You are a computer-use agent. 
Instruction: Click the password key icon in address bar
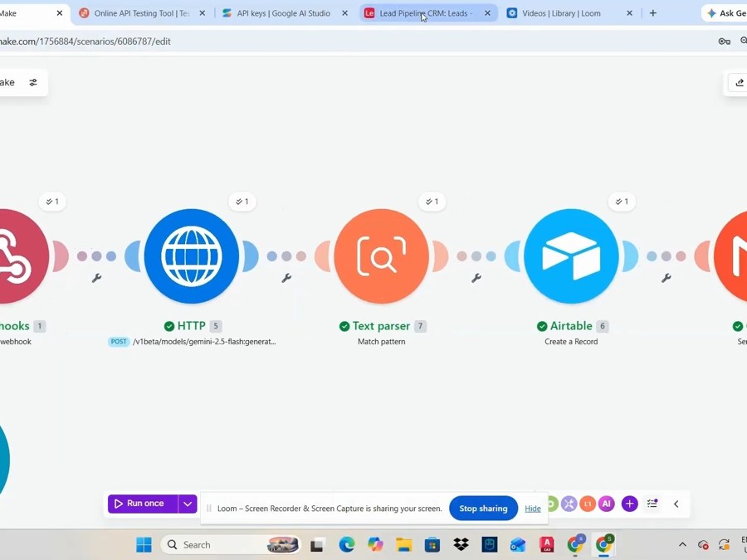pyautogui.click(x=724, y=41)
